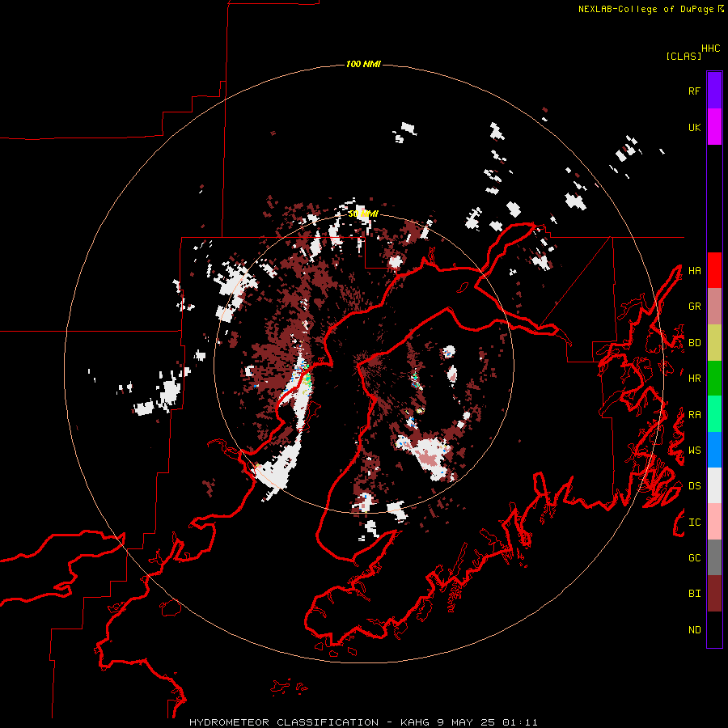Image resolution: width=728 pixels, height=728 pixels.
Task: Click the ND legend label
Action: (694, 629)
